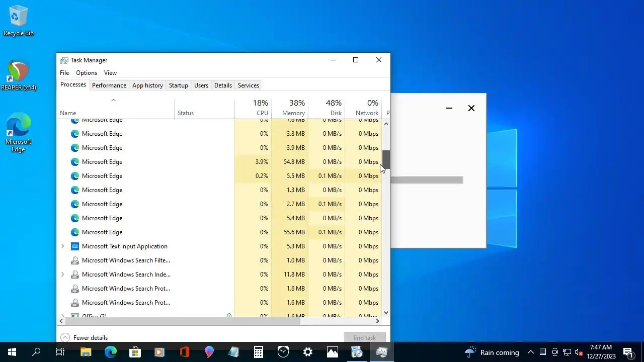Open Paint 3D from the taskbar
The height and width of the screenshot is (362, 644).
209,352
